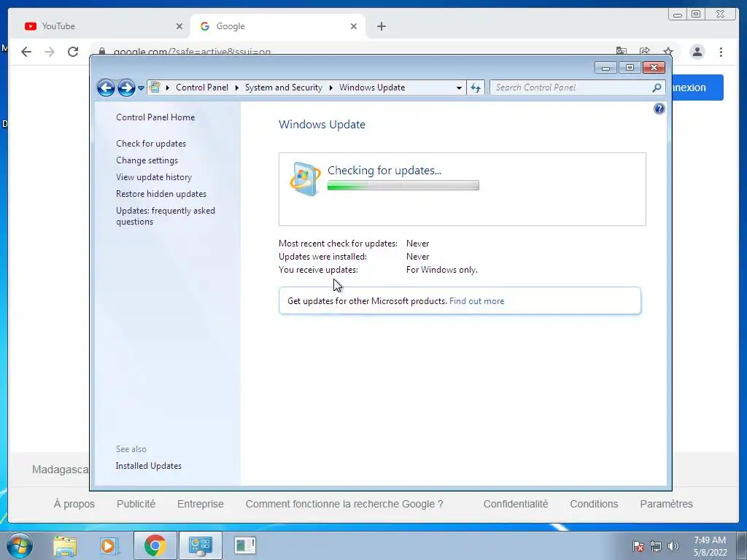Click Google Connexion button
Image resolution: width=747 pixels, height=560 pixels.
tap(697, 87)
